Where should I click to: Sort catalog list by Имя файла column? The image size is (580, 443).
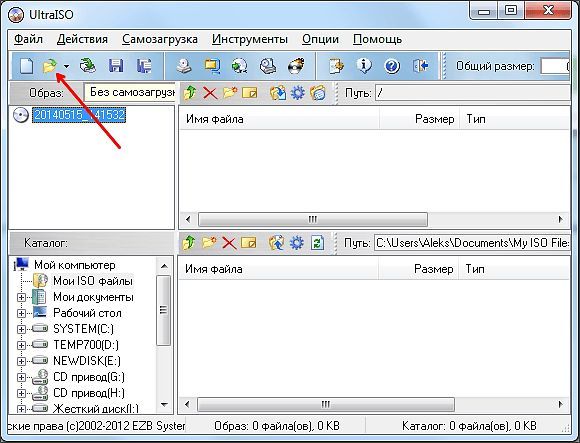(278, 269)
